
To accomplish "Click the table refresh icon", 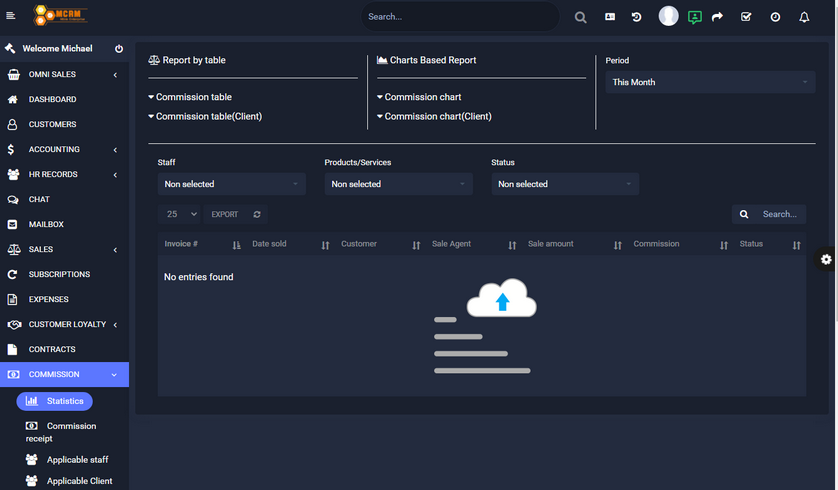I will (x=257, y=214).
